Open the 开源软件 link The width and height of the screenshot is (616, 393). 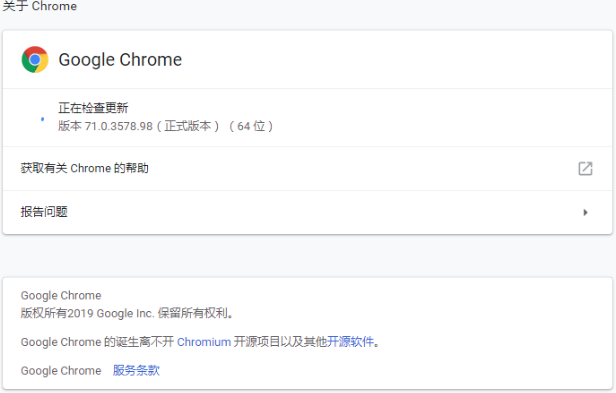[x=350, y=342]
